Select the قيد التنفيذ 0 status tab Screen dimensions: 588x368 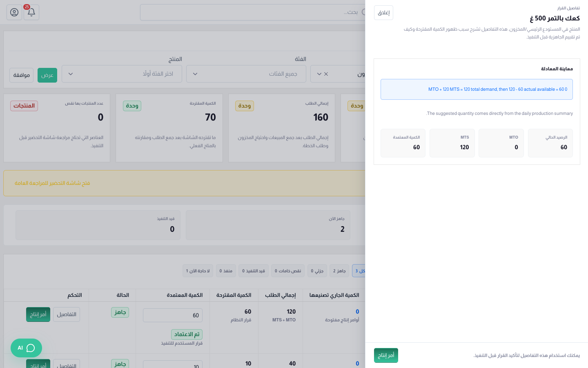click(x=254, y=271)
